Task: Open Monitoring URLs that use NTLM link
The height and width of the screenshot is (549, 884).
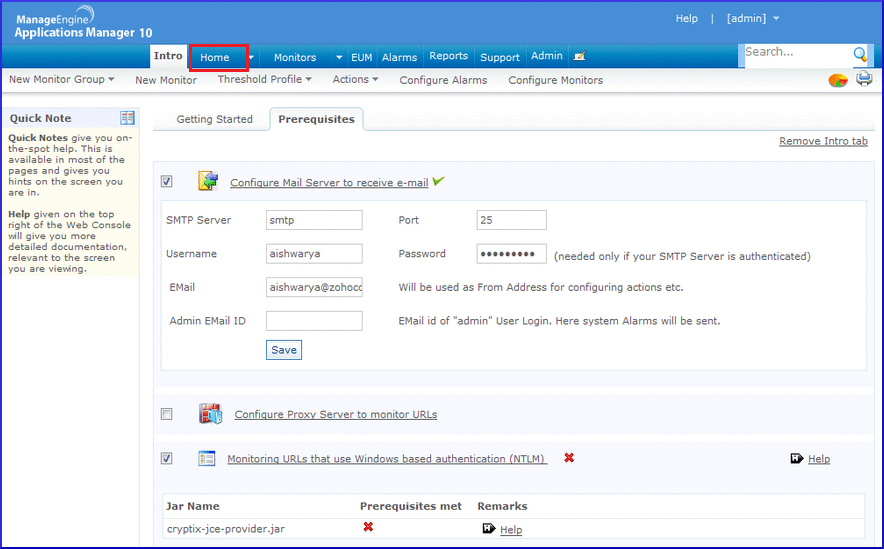Action: (387, 459)
